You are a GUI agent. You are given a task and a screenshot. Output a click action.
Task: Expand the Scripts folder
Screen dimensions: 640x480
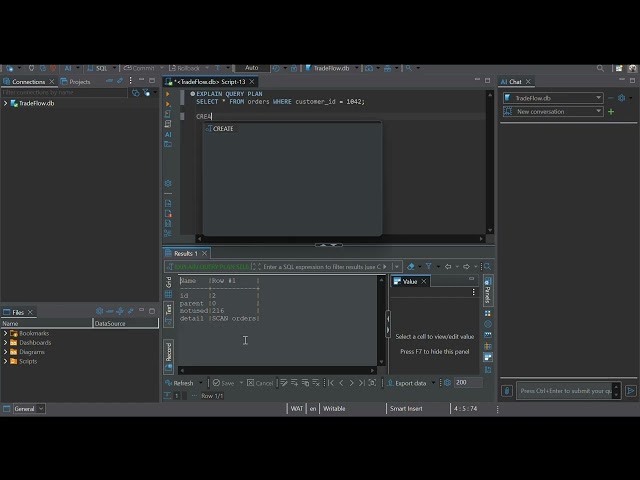[x=6, y=362]
